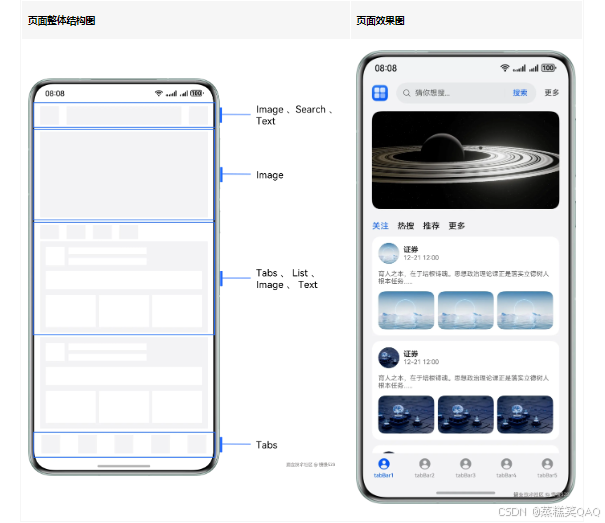Click the 页面整体结构图 column header
The image size is (605, 523).
pyautogui.click(x=61, y=20)
